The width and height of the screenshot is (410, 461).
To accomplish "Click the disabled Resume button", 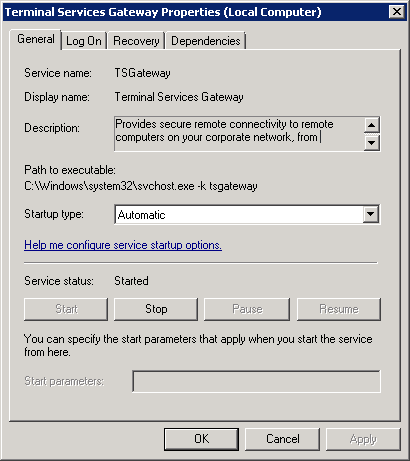I will point(339,309).
